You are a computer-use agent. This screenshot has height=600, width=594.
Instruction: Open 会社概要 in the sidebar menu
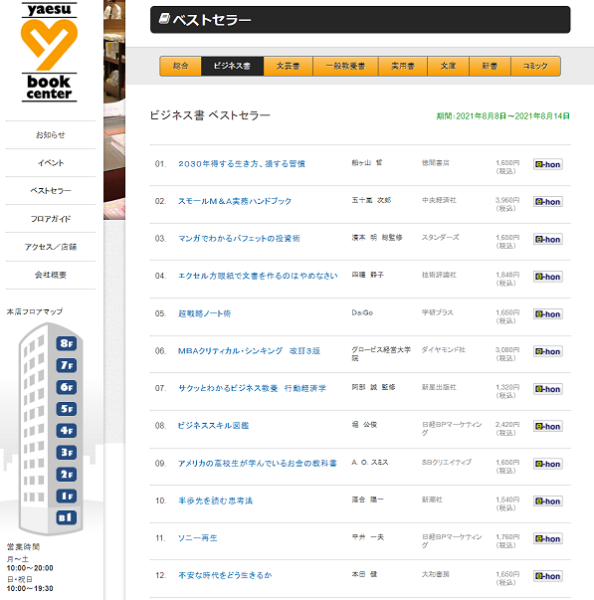click(51, 275)
